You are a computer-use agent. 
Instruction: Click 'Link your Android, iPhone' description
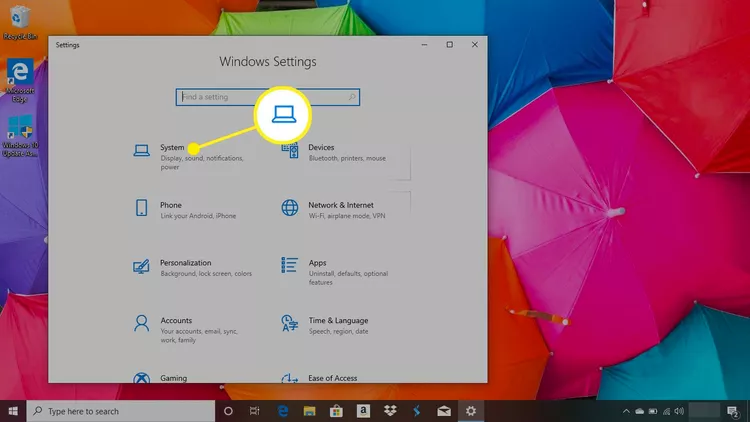click(x=198, y=216)
